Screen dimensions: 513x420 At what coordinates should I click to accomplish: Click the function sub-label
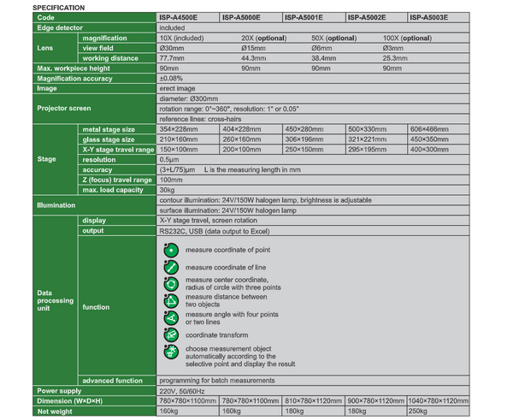(x=96, y=307)
